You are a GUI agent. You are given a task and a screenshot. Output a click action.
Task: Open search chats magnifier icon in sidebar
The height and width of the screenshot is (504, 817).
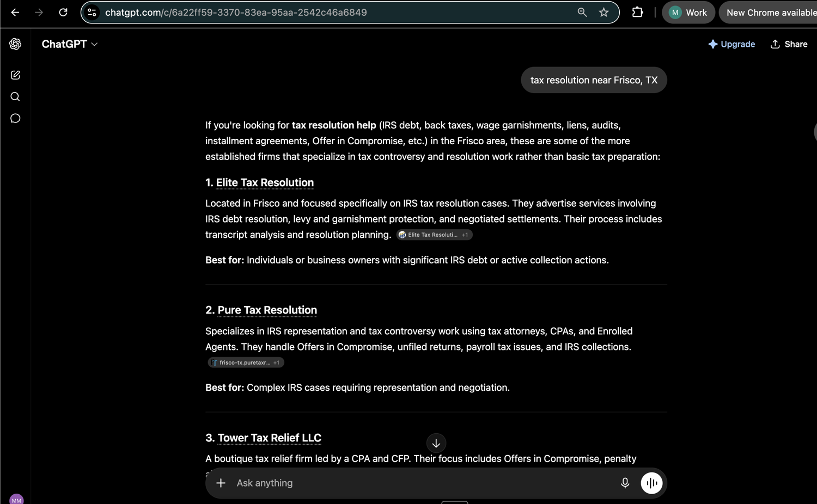tap(15, 97)
